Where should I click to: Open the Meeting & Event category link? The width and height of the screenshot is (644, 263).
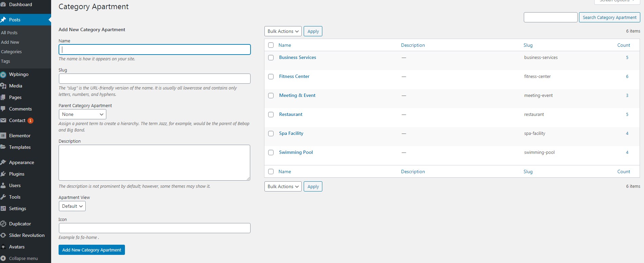(297, 95)
